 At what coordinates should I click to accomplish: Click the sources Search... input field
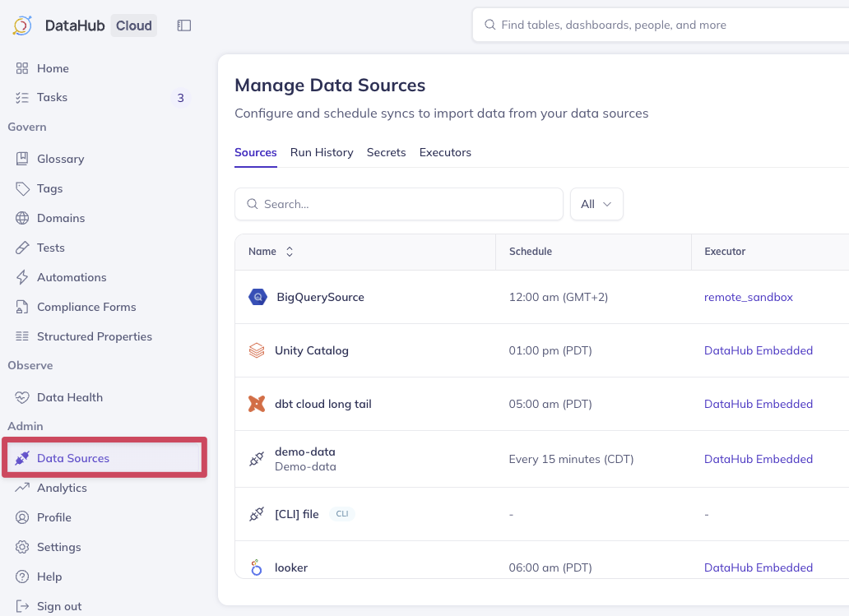pyautogui.click(x=399, y=204)
